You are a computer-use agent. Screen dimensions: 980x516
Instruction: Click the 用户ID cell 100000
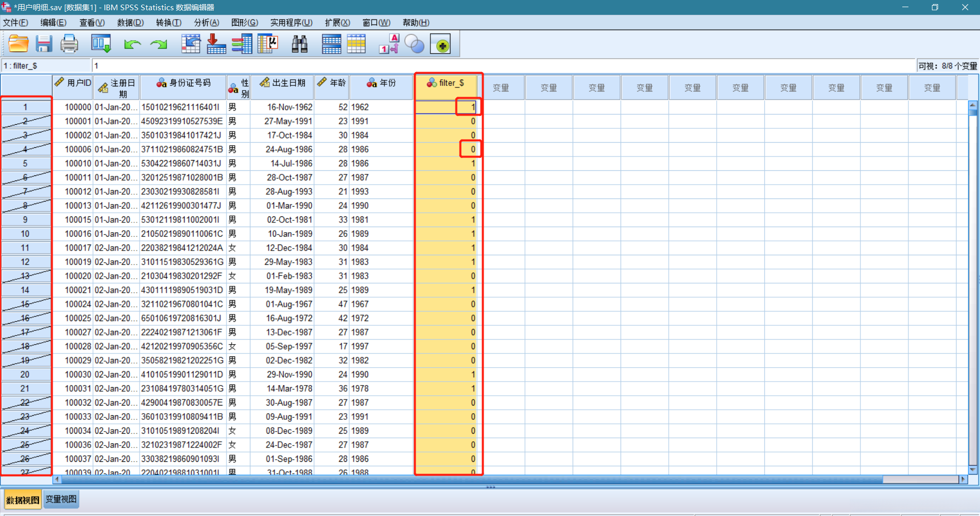pos(73,107)
